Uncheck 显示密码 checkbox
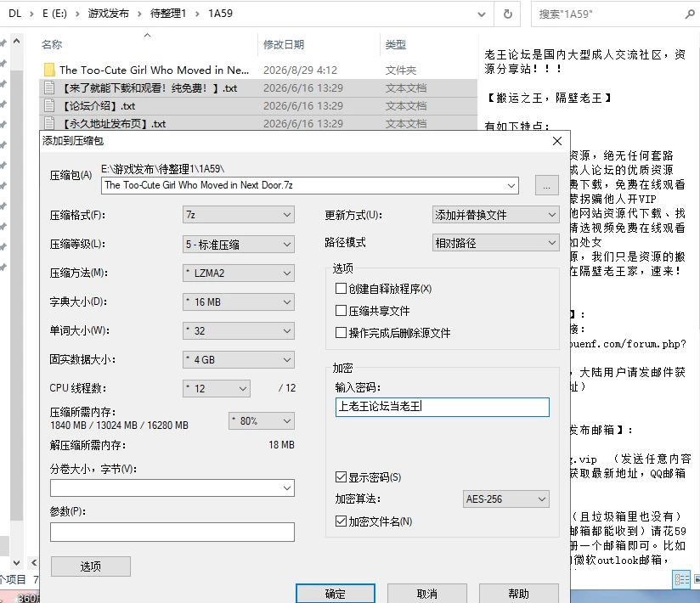The width and height of the screenshot is (700, 603). pos(341,477)
